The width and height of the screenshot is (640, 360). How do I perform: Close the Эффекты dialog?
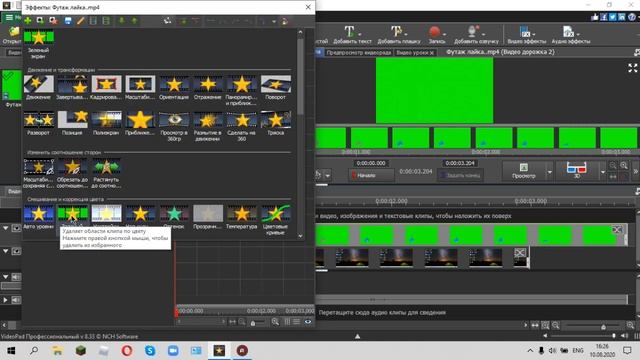(308, 7)
